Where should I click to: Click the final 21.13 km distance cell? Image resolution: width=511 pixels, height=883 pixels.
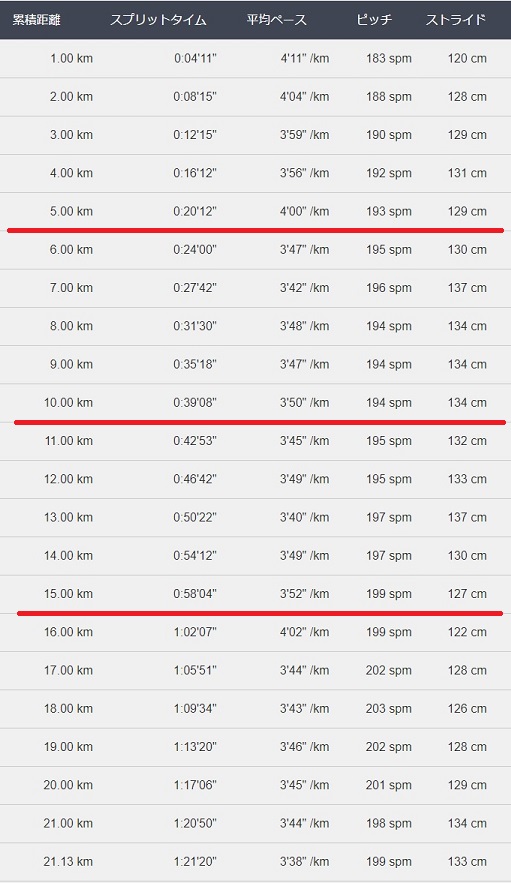tap(68, 862)
